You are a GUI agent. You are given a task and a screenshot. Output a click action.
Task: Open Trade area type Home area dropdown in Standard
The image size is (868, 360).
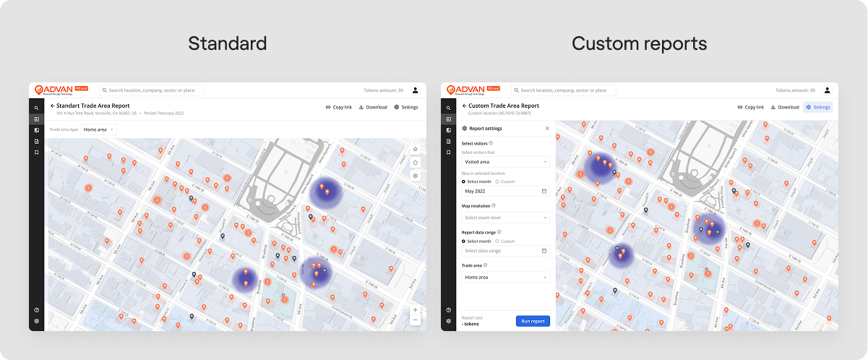coord(98,129)
